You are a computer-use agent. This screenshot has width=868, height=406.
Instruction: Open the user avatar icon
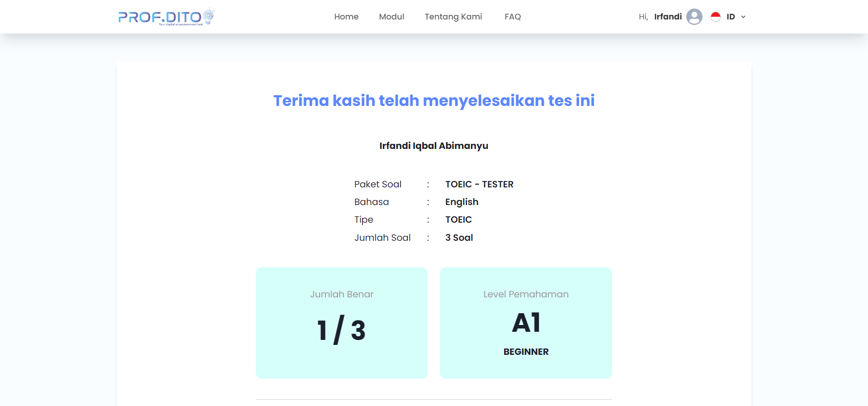point(694,17)
